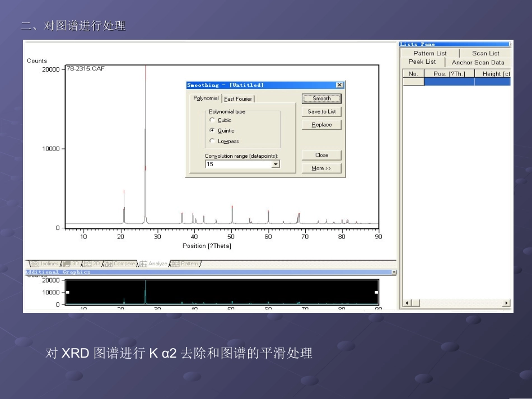Switch to the Polynomial tab

(206, 98)
